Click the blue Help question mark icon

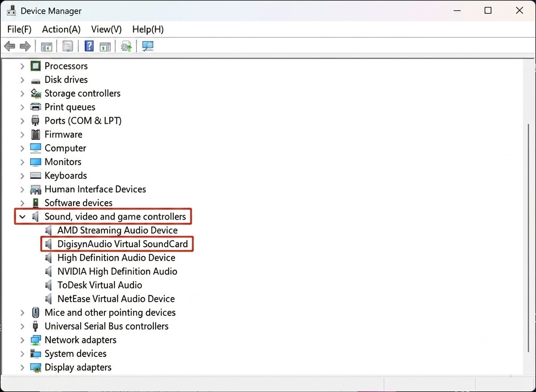(x=89, y=46)
